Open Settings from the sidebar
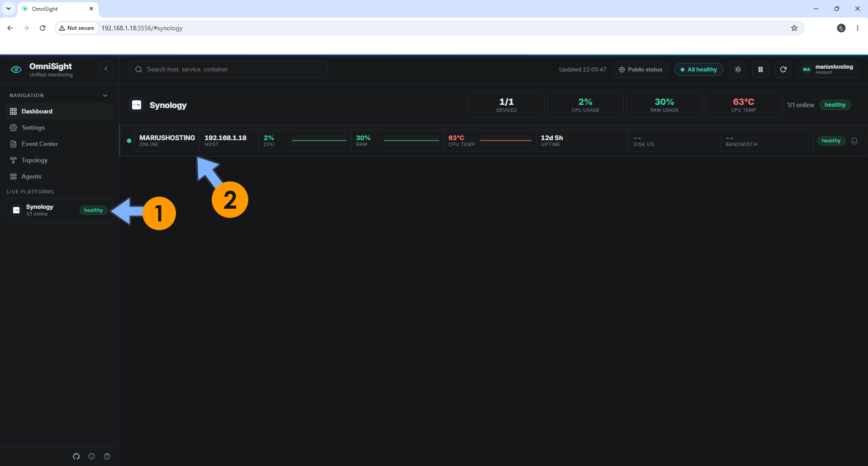868x466 pixels. 59,127
